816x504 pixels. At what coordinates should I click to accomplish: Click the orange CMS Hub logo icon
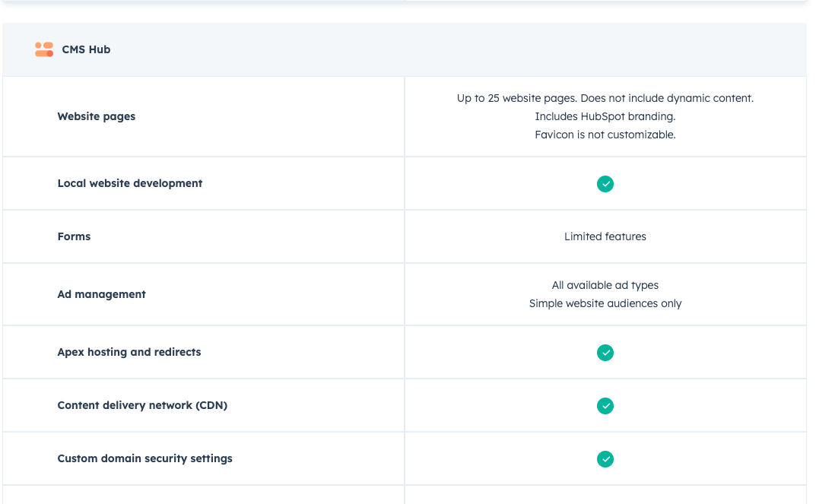click(x=44, y=49)
